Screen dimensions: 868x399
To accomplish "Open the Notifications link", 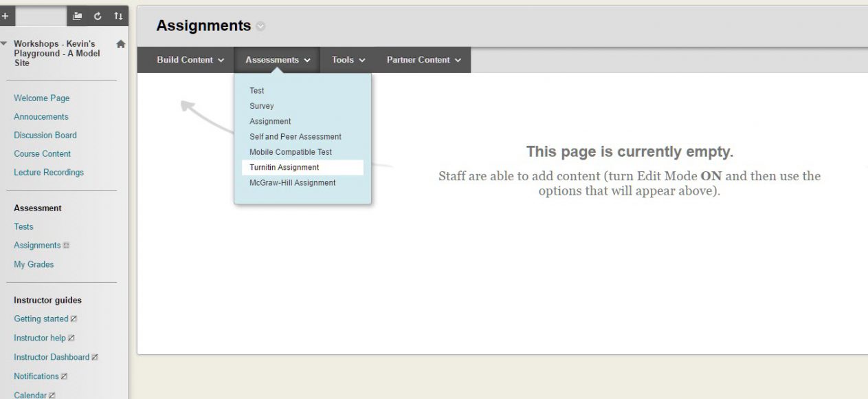I will click(36, 376).
